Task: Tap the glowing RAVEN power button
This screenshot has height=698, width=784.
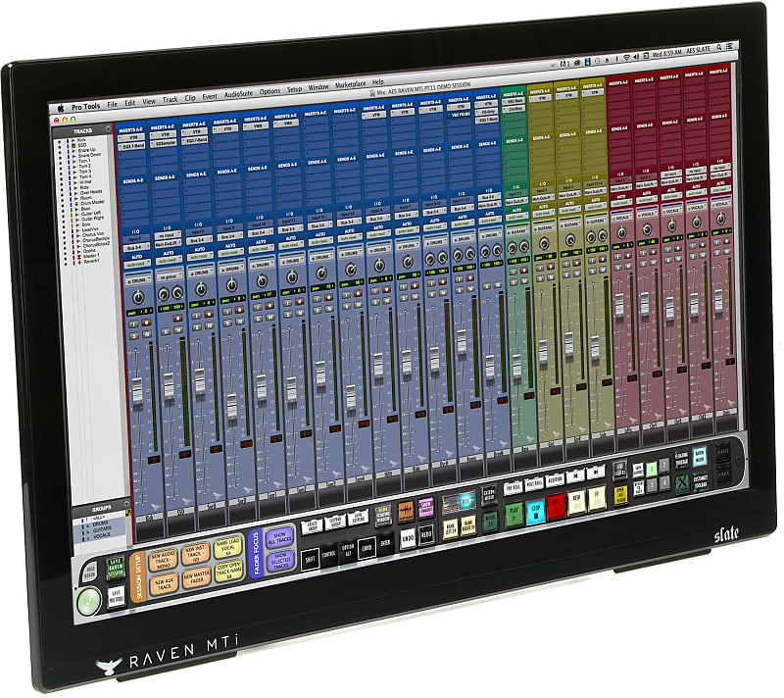Action: pyautogui.click(x=89, y=601)
